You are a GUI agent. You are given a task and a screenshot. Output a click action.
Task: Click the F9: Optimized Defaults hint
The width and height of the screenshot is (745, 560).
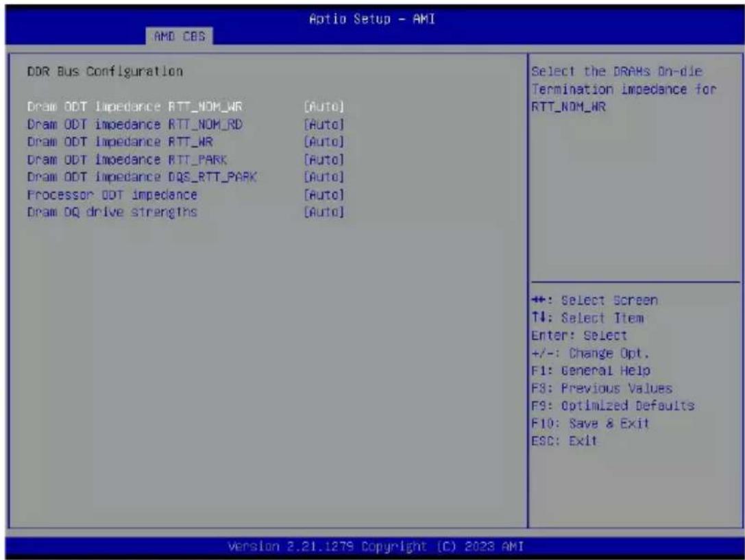[x=613, y=406]
